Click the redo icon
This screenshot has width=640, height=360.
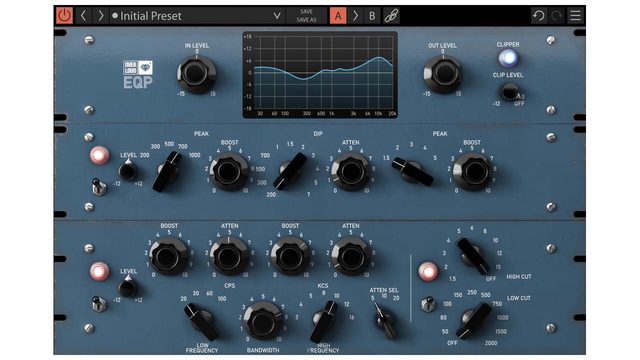(557, 16)
